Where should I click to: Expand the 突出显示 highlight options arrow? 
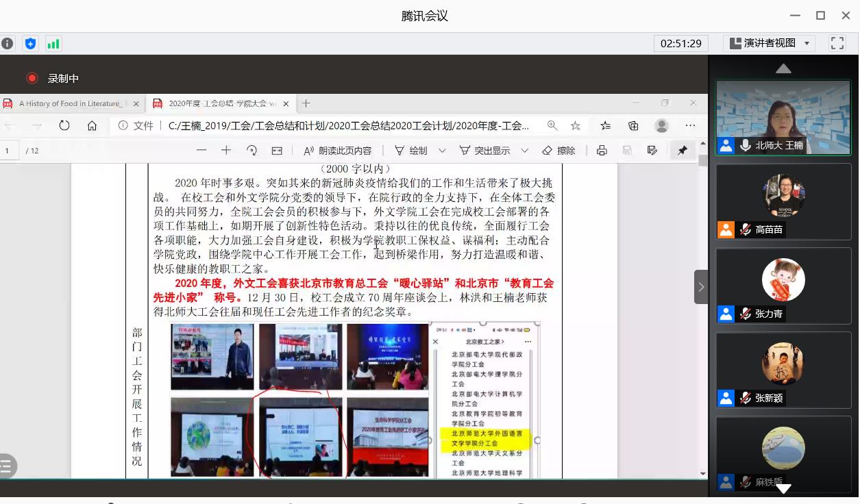(525, 151)
